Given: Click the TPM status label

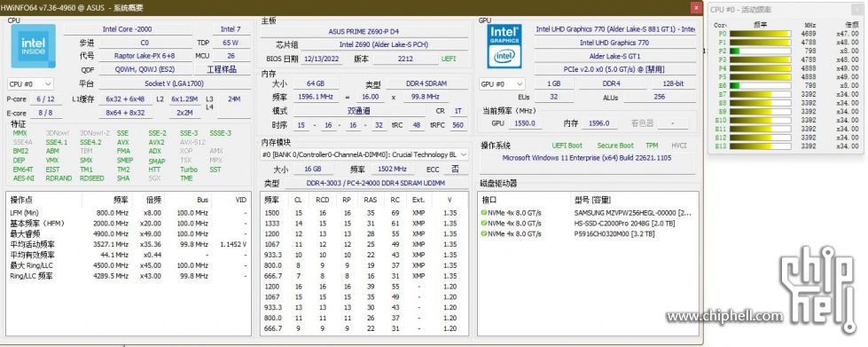Looking at the screenshot, I should (652, 146).
